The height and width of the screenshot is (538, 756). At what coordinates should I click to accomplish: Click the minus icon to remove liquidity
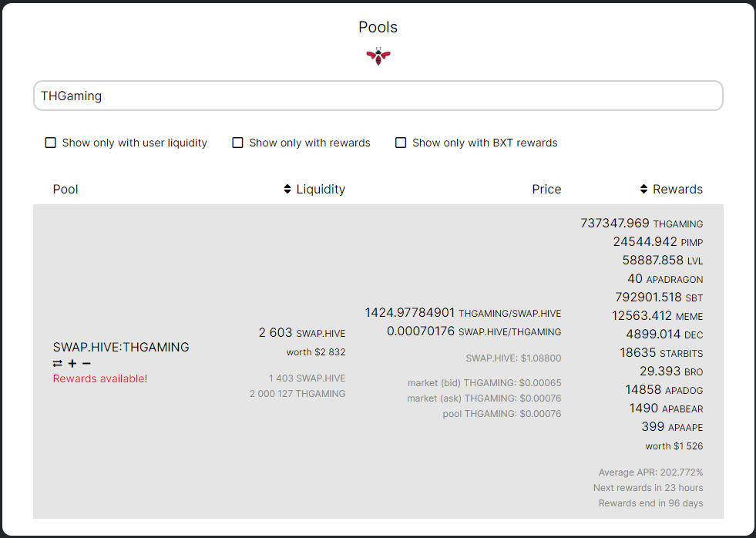(86, 363)
